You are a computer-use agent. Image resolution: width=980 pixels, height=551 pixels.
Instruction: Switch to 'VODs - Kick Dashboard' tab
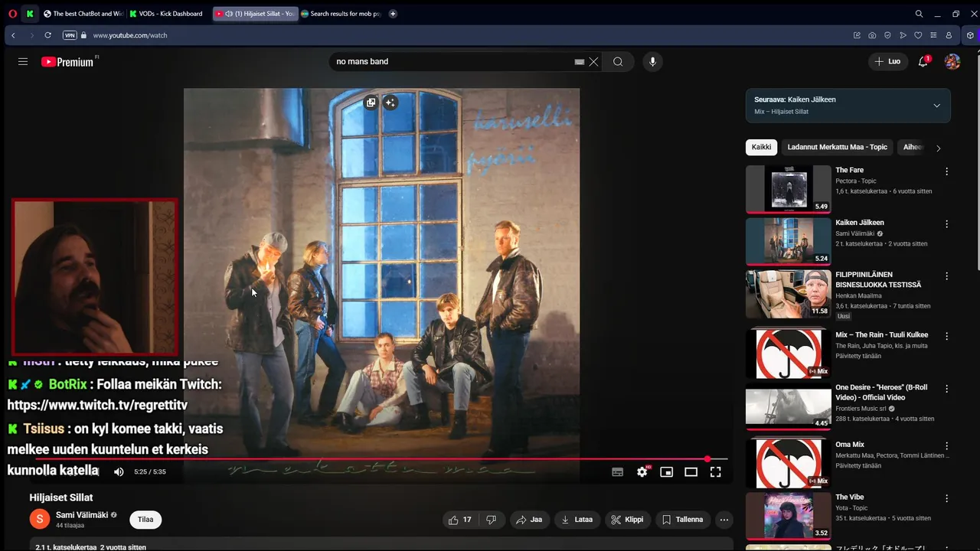click(x=168, y=14)
